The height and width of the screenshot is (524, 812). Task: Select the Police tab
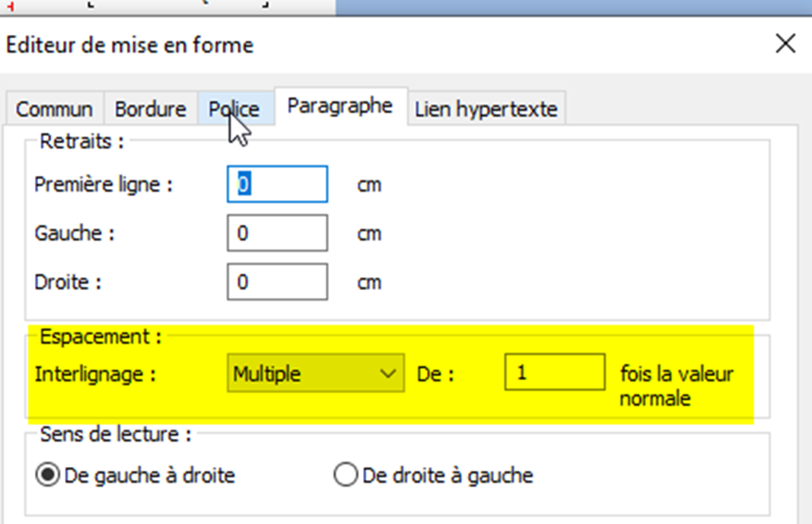click(234, 109)
